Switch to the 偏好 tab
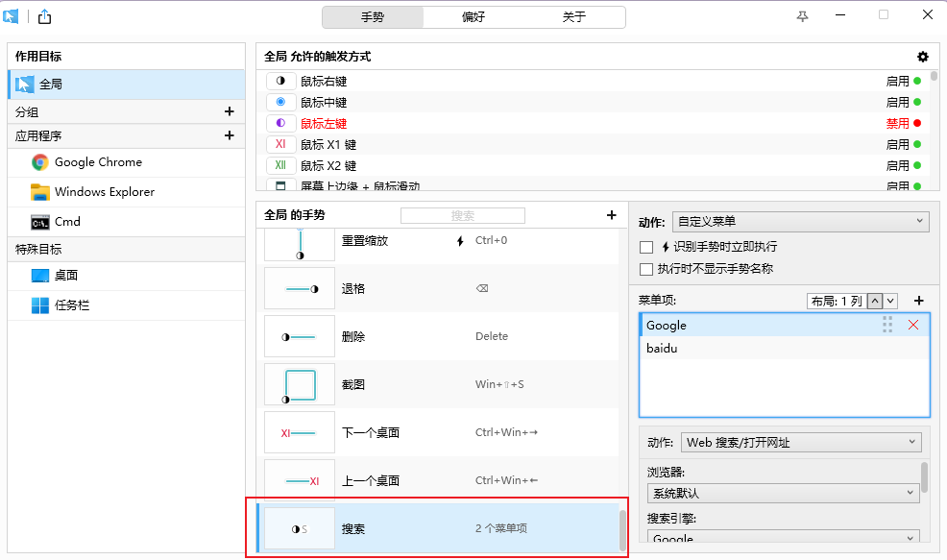The height and width of the screenshot is (560, 947). 473,17
